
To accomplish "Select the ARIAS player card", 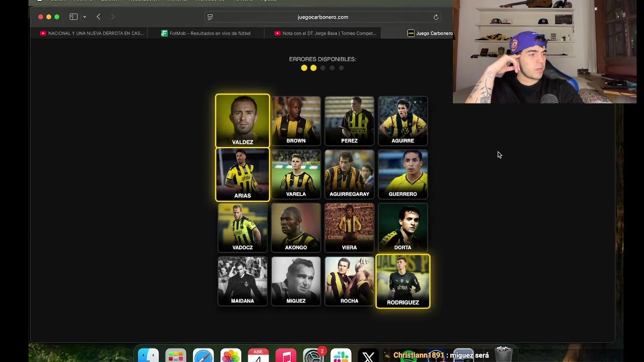I will [x=243, y=174].
